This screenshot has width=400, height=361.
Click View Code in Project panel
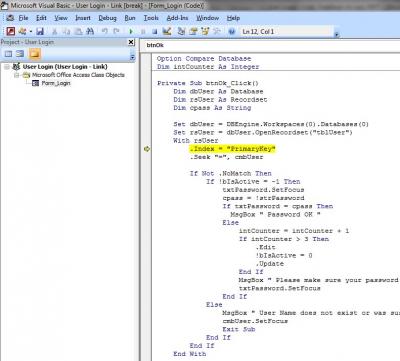tap(8, 53)
